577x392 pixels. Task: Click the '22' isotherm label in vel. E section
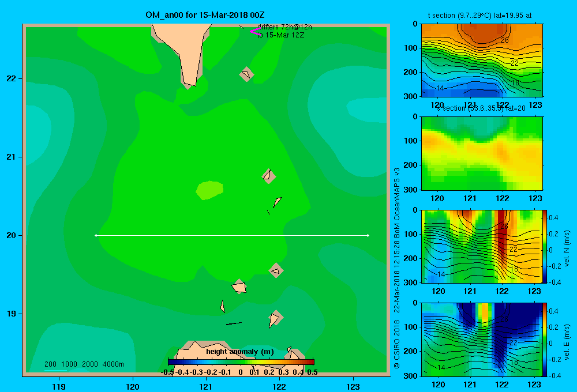pos(514,343)
